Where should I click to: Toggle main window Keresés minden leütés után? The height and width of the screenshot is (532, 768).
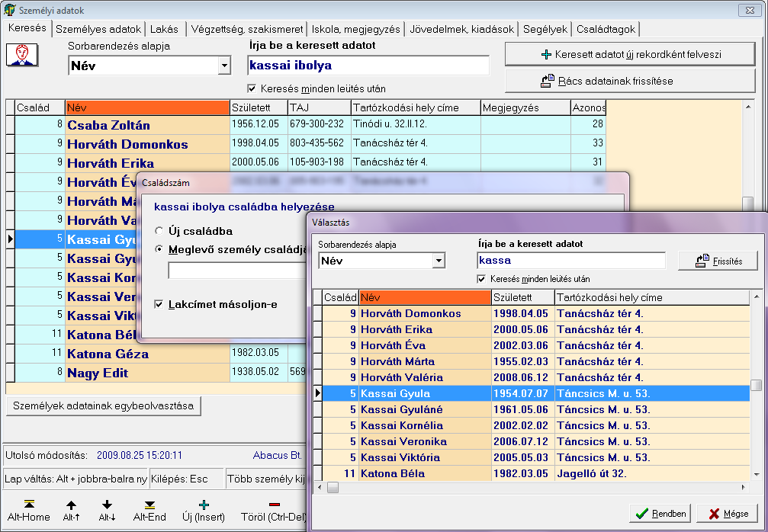(x=252, y=88)
